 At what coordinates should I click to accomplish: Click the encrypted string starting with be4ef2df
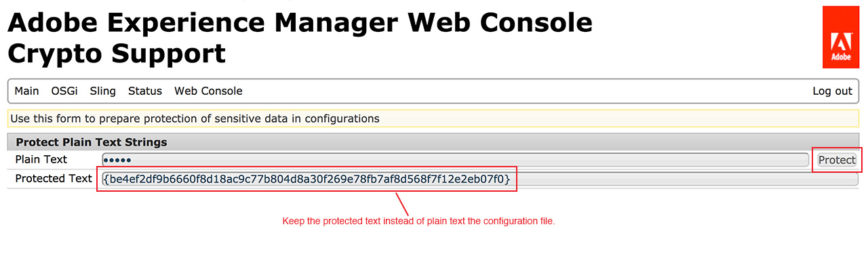click(x=307, y=180)
